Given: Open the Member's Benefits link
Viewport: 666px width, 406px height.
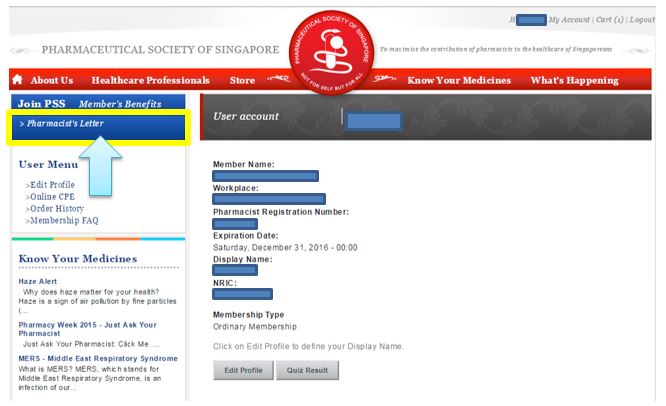Looking at the screenshot, I should pyautogui.click(x=120, y=104).
